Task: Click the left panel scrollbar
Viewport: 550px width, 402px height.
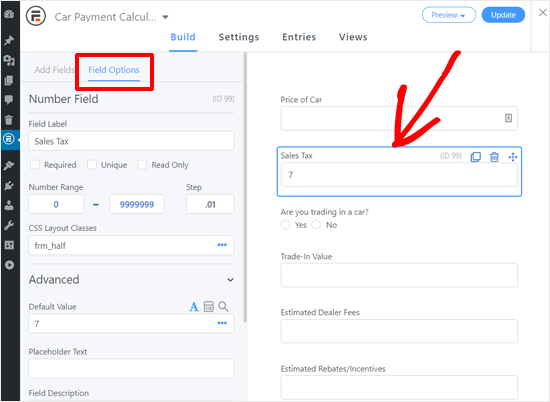Action: (x=245, y=188)
